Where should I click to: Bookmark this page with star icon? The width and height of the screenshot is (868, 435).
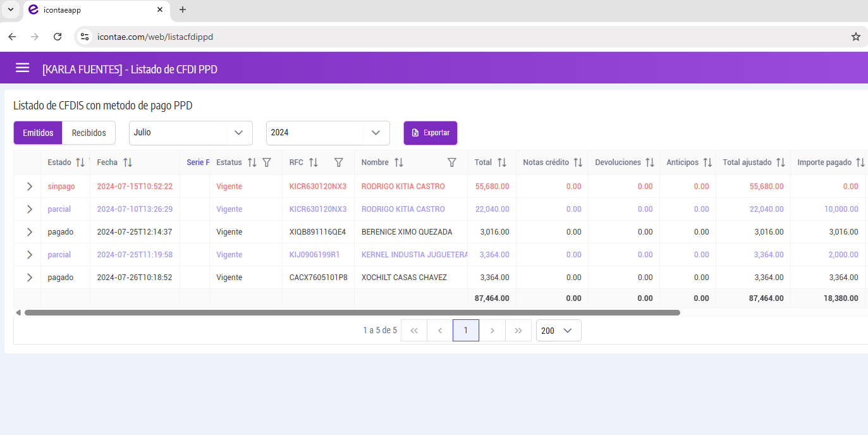[855, 37]
